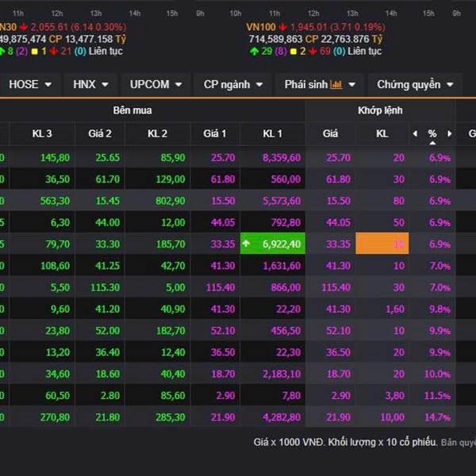The width and height of the screenshot is (476, 476).
Task: Expand the HNX exchange dropdown
Action: click(91, 84)
